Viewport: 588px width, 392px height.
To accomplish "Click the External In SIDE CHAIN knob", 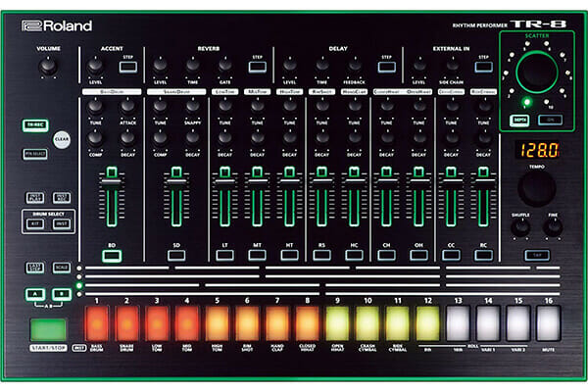I will (452, 66).
